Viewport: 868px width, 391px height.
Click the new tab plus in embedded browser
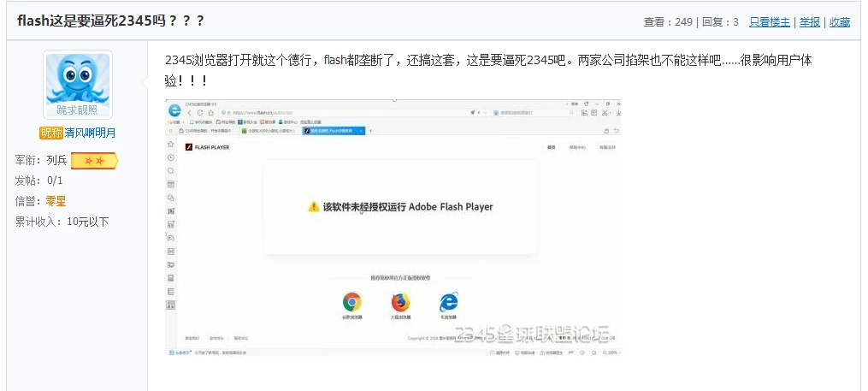(370, 131)
